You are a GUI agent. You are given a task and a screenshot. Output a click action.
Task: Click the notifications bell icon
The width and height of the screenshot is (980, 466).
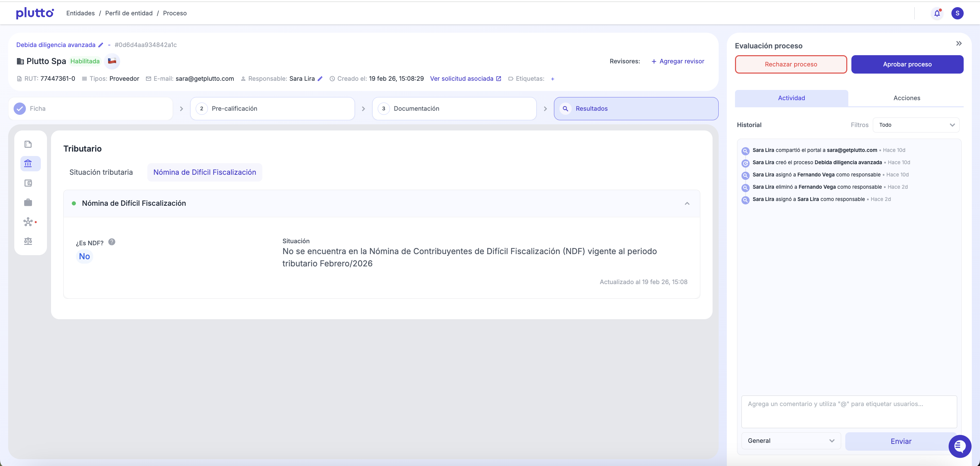937,13
